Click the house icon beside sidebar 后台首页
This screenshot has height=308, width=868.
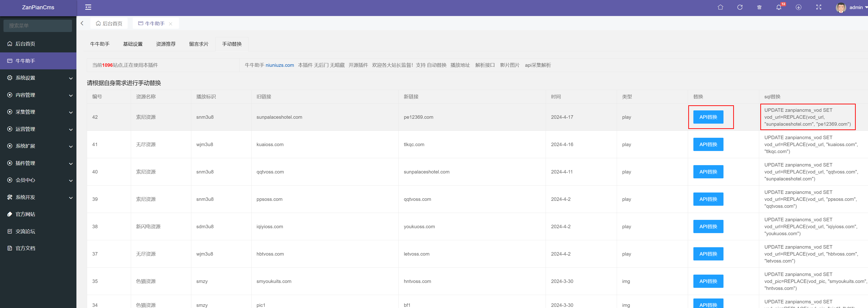[x=10, y=44]
